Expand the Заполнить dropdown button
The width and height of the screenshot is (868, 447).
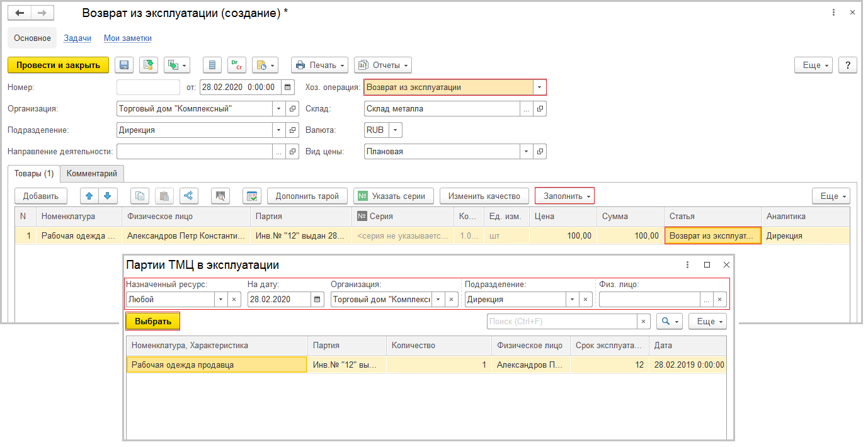coord(564,196)
